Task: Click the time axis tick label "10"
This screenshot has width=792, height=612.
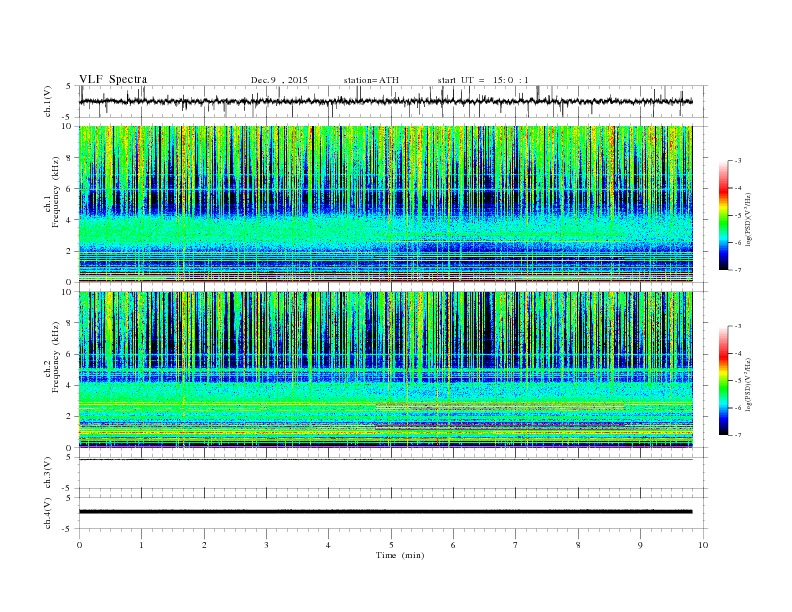Action: [x=703, y=545]
